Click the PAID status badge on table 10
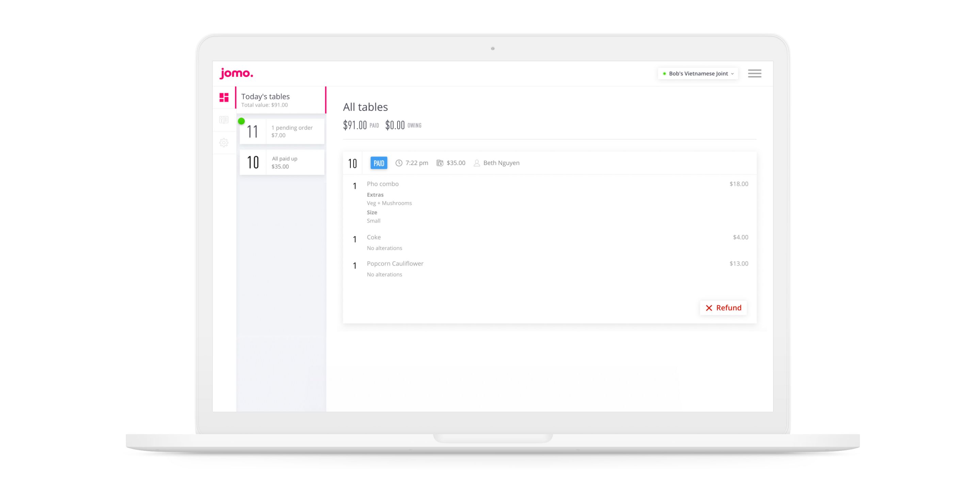 (378, 163)
